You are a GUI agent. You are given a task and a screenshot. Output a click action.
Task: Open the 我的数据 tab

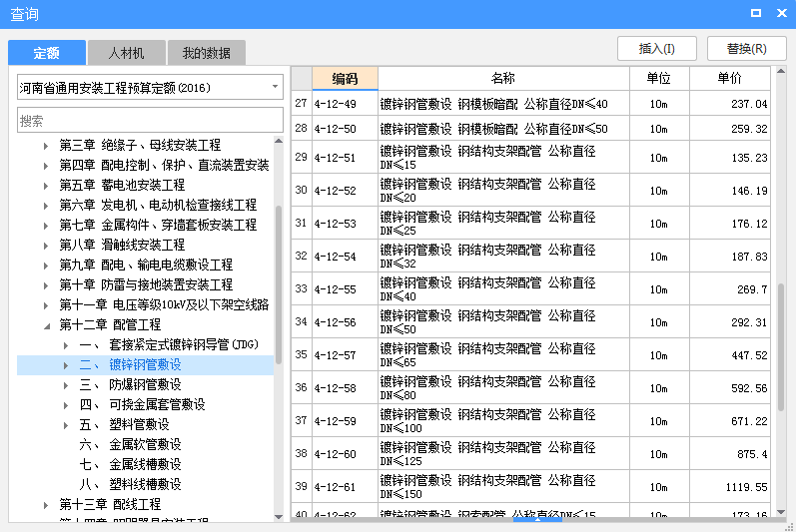tap(207, 53)
